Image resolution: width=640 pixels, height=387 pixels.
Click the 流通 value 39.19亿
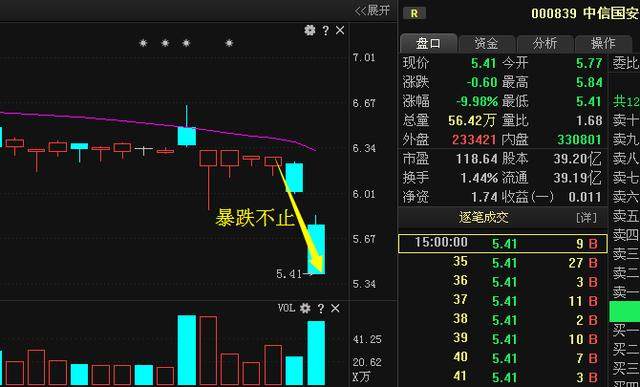(578, 178)
